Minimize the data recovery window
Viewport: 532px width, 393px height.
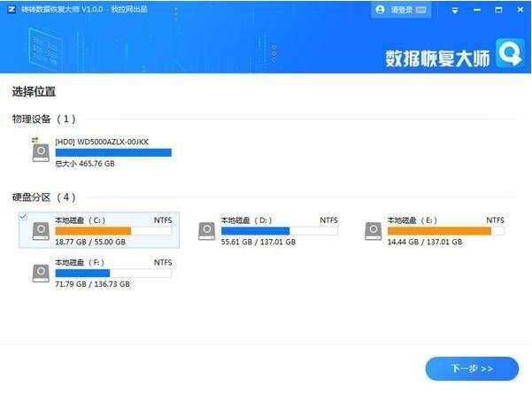[x=477, y=10]
